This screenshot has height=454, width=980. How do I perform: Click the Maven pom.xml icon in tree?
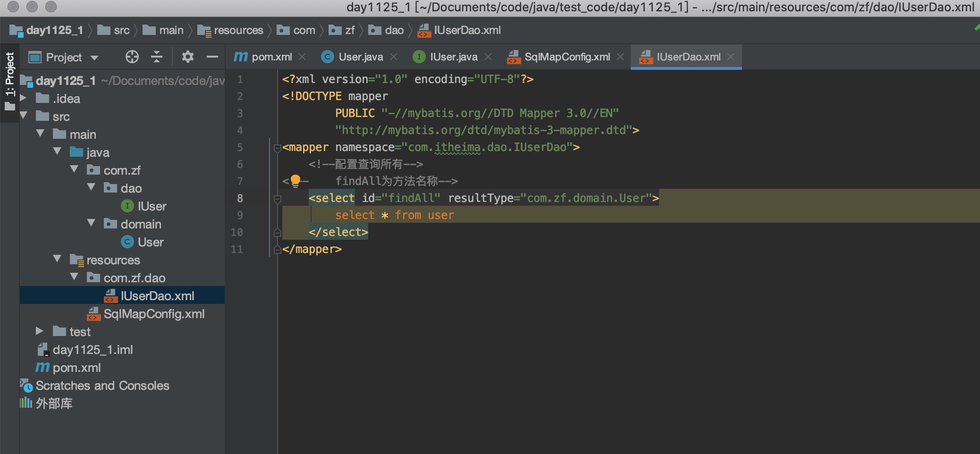coord(42,367)
